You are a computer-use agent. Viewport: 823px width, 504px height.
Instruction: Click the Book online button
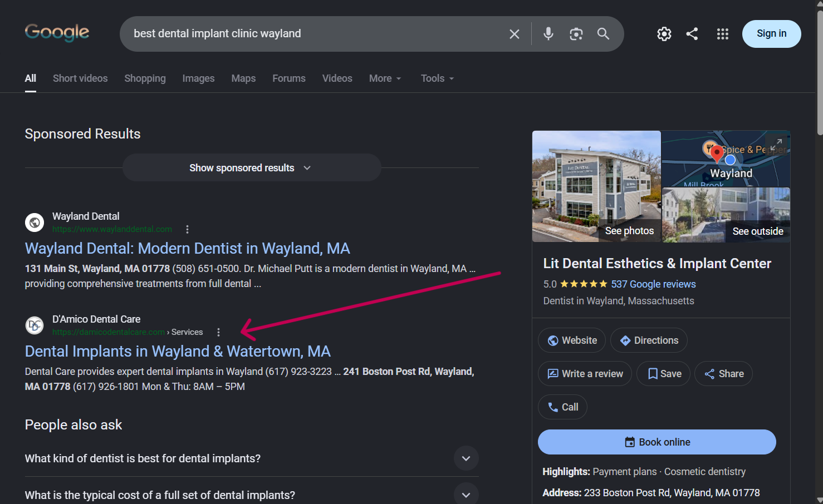[x=657, y=442]
